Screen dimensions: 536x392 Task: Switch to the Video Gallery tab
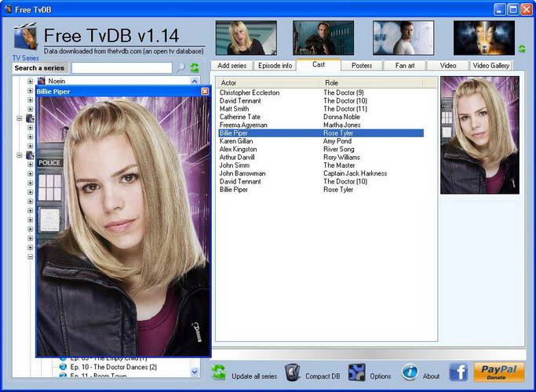(x=491, y=66)
